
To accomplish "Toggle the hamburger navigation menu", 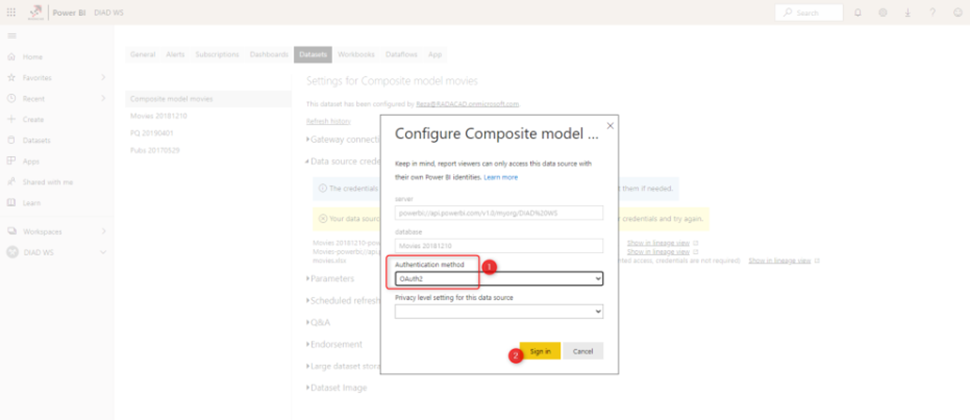I will (11, 36).
